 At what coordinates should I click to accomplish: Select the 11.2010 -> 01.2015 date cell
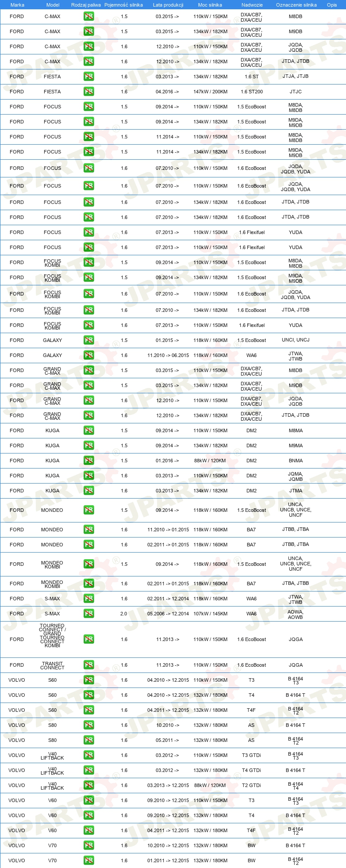tap(168, 530)
